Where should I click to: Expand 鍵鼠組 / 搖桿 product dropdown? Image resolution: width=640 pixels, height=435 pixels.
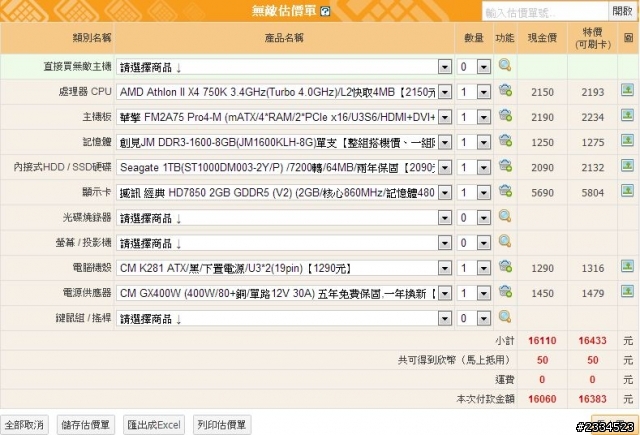pyautogui.click(x=445, y=318)
